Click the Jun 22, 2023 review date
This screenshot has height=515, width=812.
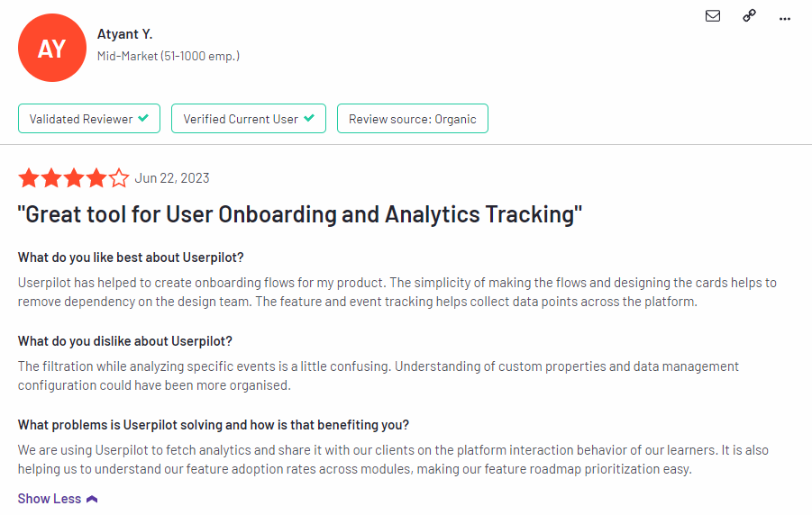(x=172, y=178)
